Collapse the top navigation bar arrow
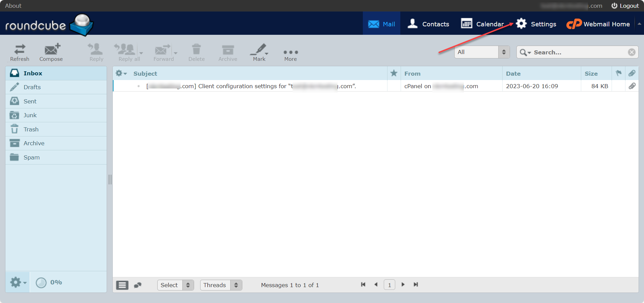Image resolution: width=644 pixels, height=303 pixels. coord(639,24)
